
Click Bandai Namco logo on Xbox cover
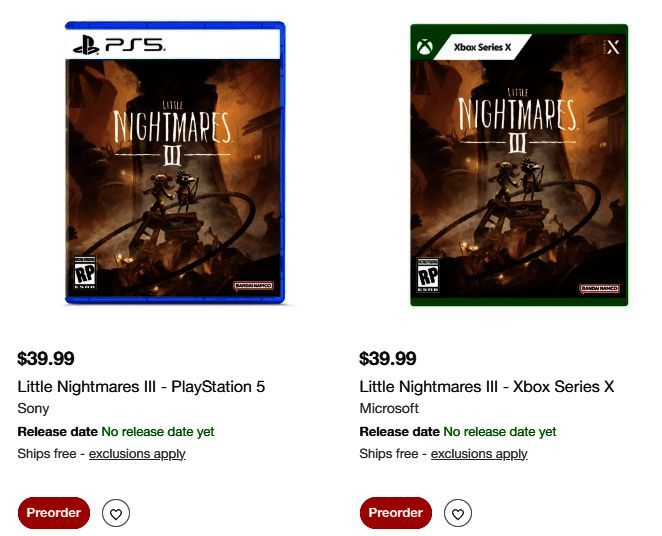[599, 289]
